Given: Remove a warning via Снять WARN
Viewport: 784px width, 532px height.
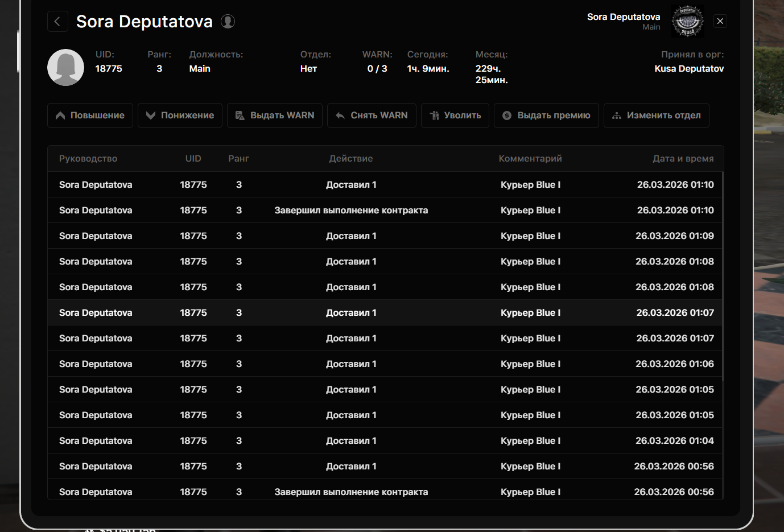Looking at the screenshot, I should (372, 116).
